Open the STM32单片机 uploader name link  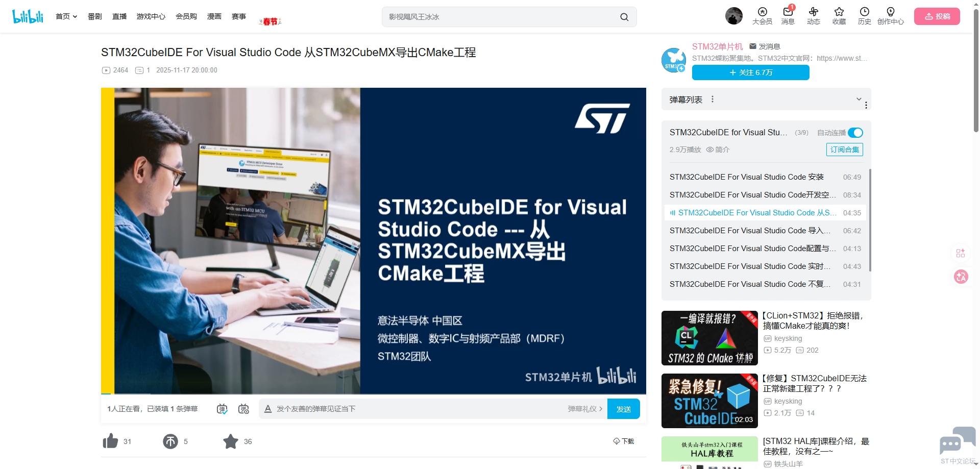(x=717, y=46)
